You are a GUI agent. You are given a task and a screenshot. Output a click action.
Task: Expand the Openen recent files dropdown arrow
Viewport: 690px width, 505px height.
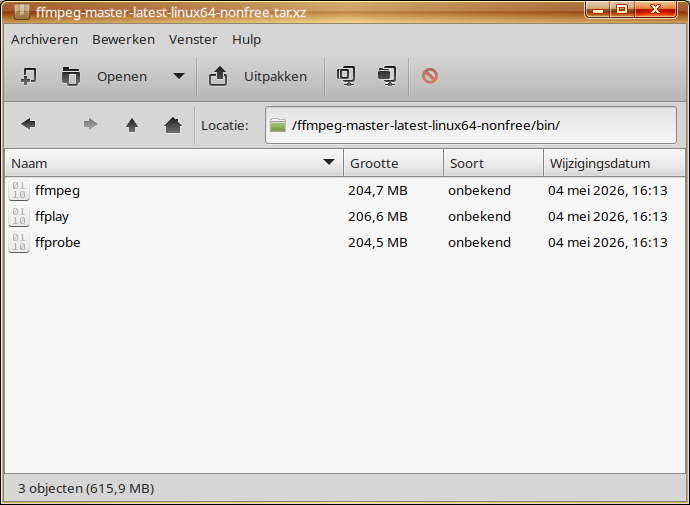coord(179,76)
